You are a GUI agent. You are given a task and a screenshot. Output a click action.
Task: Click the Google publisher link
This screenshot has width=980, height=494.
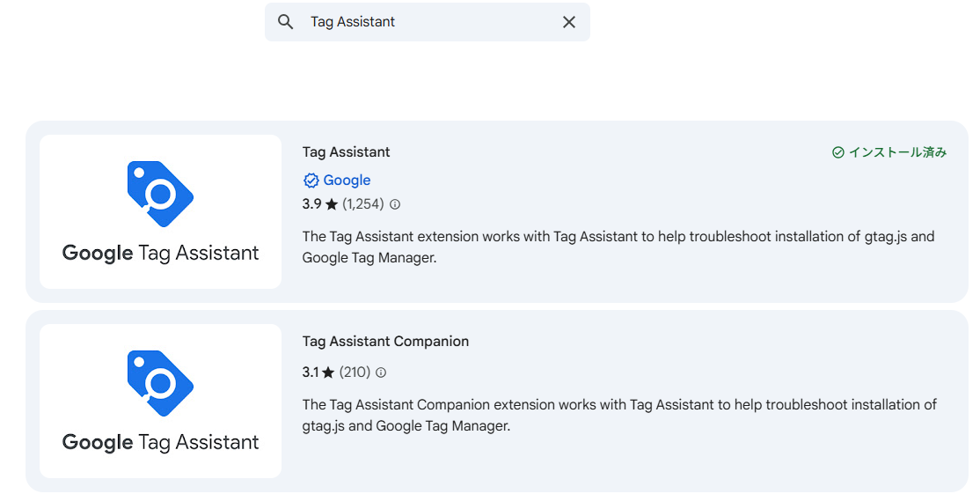pyautogui.click(x=347, y=181)
